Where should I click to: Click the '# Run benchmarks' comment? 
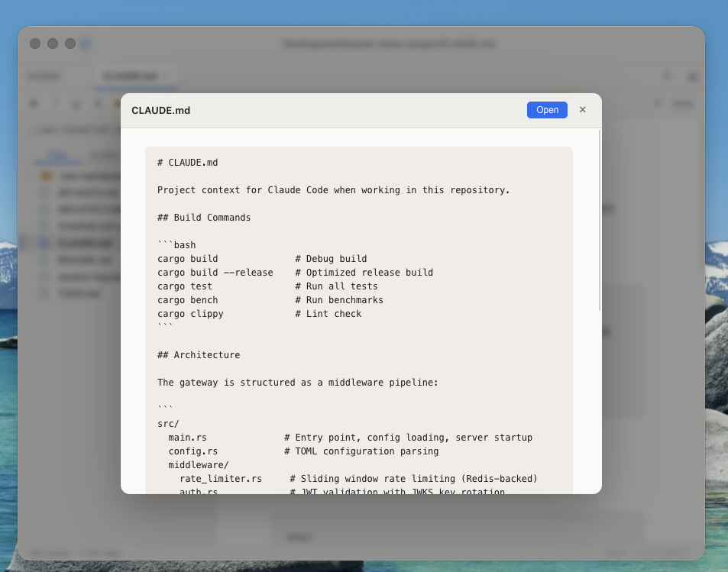pos(339,300)
